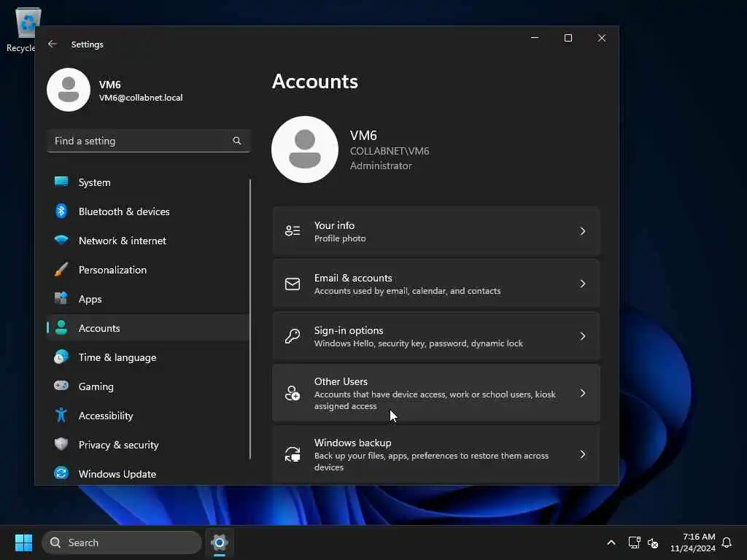Open System settings category
Image resolution: width=747 pixels, height=560 pixels.
148,182
